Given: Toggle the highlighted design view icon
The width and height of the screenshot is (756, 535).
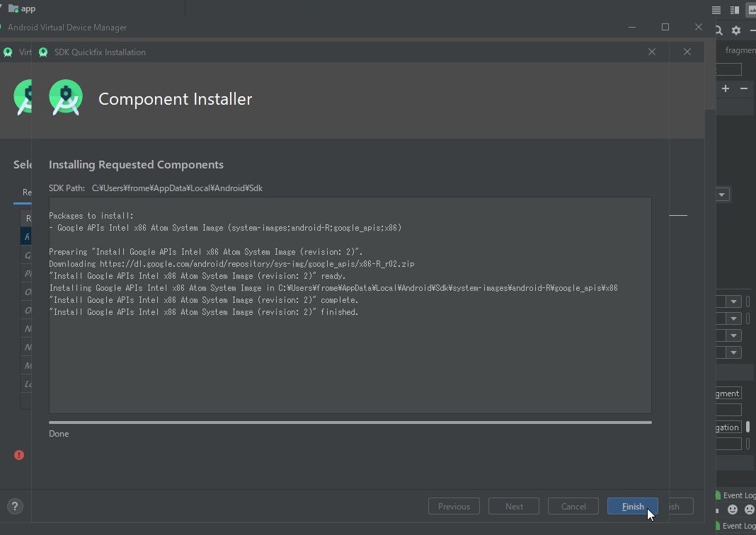Looking at the screenshot, I should [x=752, y=10].
